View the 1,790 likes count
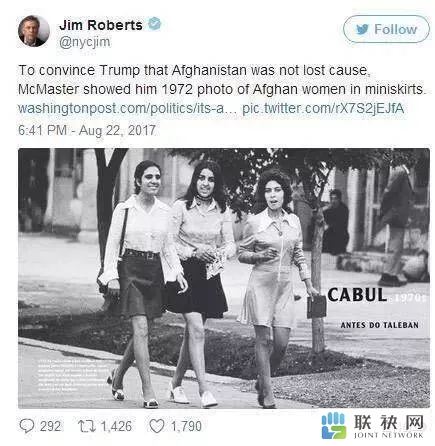Viewport: 435px width, 446px height. 186,426
